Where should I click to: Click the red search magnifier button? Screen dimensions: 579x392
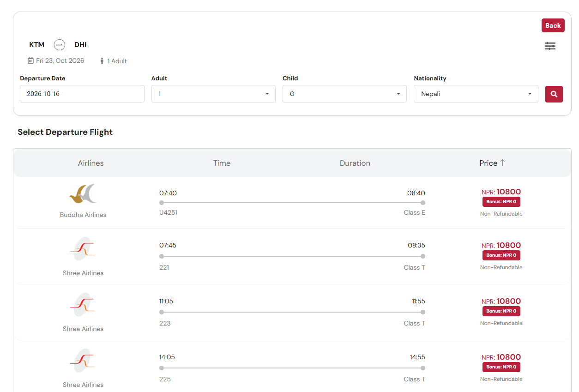[x=554, y=94]
